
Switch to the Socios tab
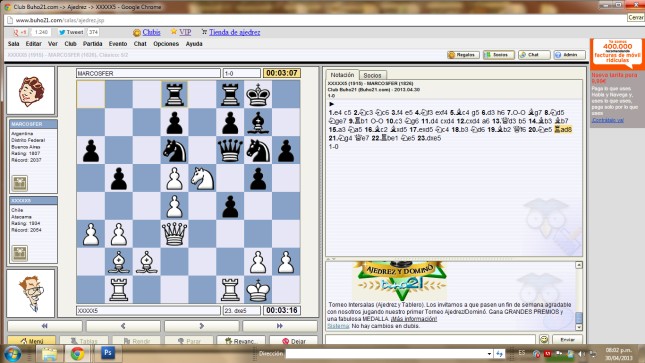(x=372, y=75)
